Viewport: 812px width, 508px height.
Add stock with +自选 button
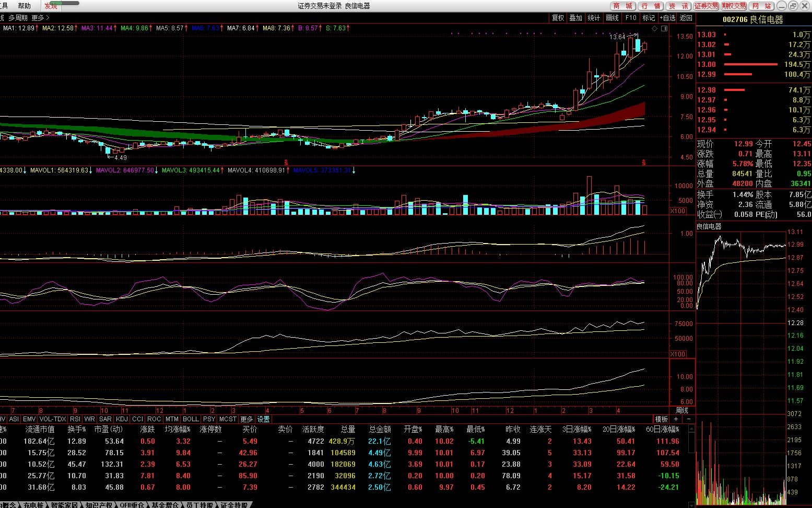(x=668, y=18)
